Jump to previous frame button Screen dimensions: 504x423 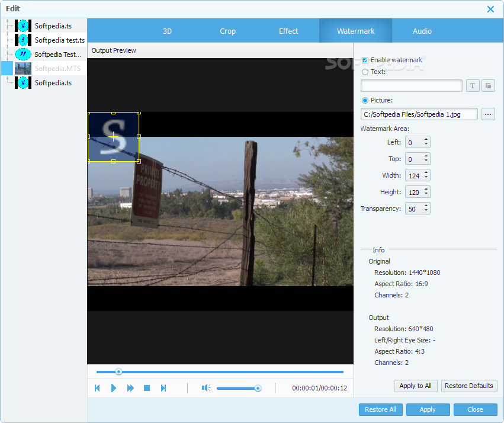coord(97,388)
